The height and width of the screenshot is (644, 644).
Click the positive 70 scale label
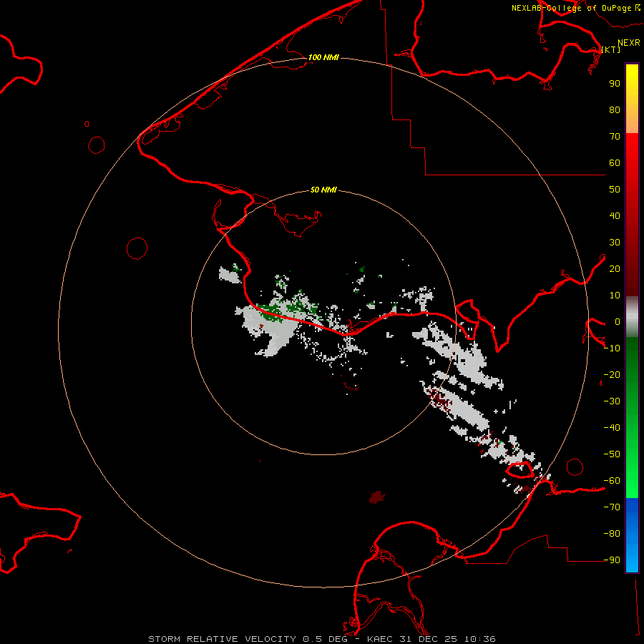[615, 137]
